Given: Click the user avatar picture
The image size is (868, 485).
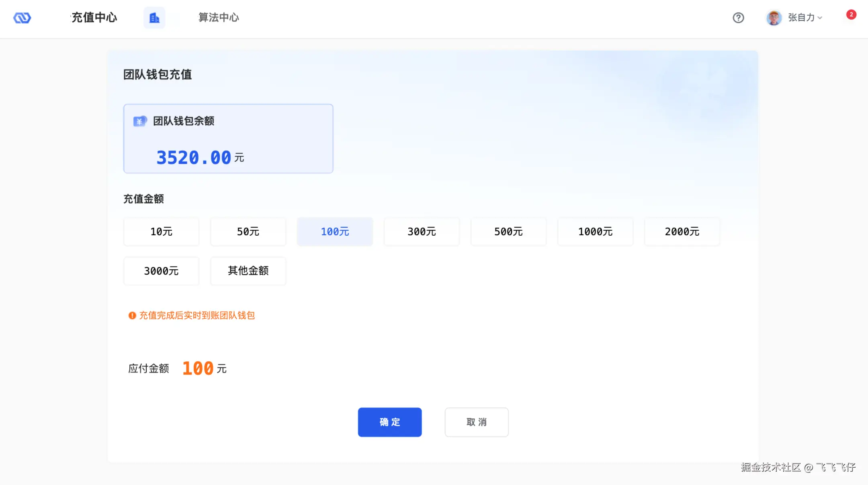Looking at the screenshot, I should pos(774,18).
